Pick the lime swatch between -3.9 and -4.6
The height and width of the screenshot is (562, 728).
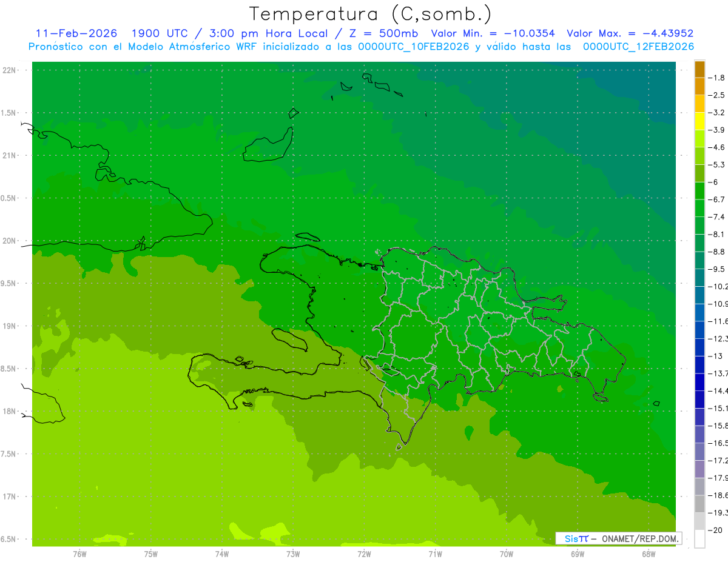click(699, 139)
